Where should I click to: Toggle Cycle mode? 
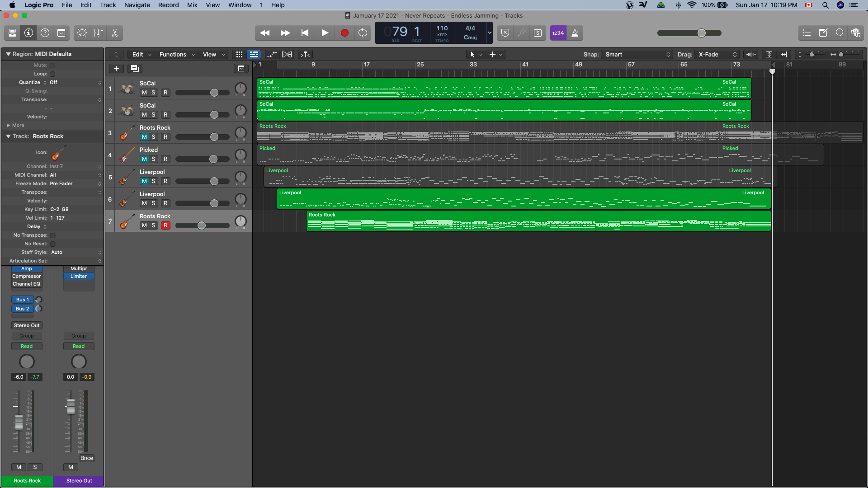[x=363, y=33]
